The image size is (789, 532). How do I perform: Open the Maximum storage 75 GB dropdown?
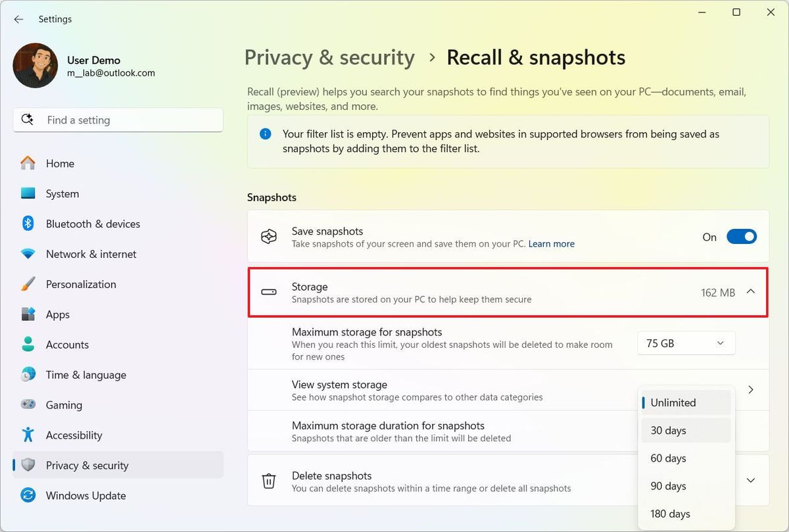685,343
